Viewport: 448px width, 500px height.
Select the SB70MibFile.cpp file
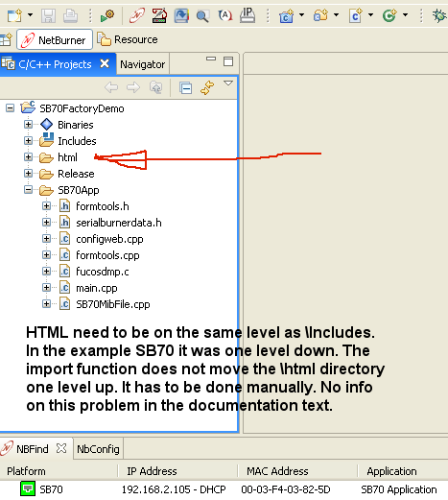112,304
